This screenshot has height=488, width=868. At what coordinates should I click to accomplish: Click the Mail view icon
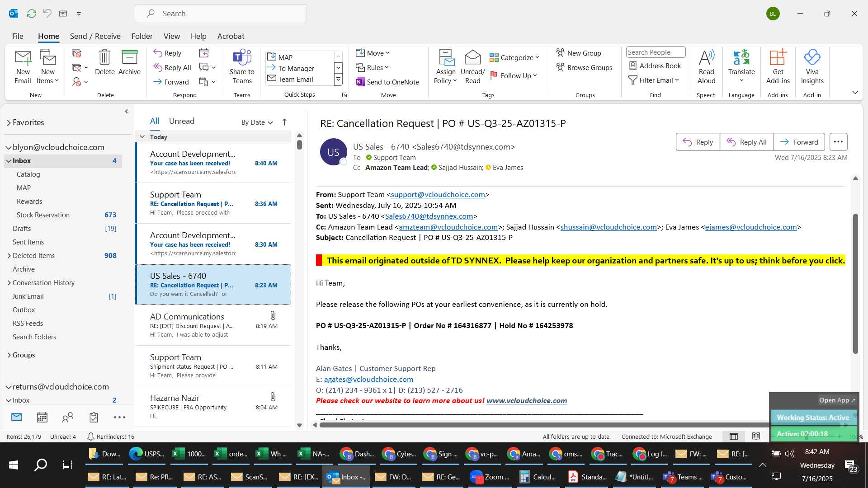(16, 417)
